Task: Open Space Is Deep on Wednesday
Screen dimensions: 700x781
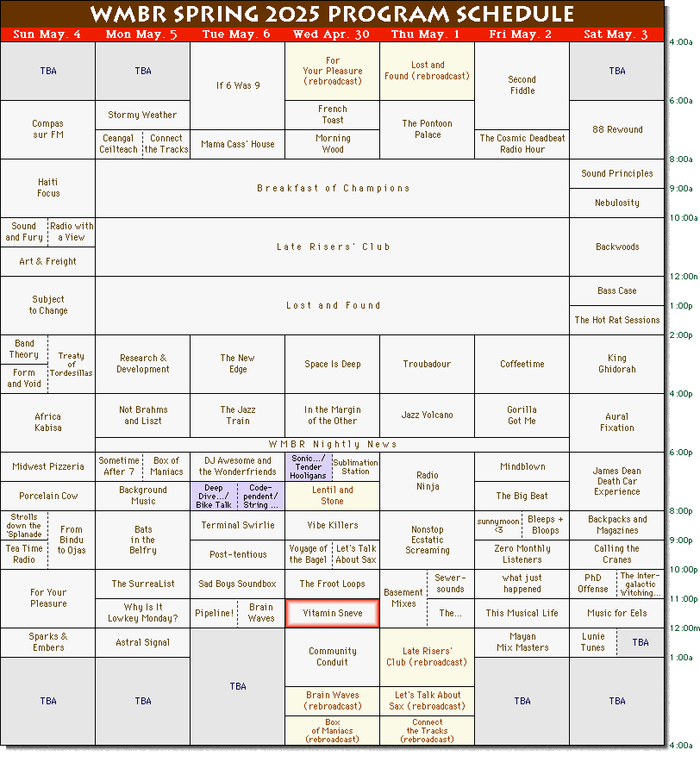Action: click(x=332, y=364)
